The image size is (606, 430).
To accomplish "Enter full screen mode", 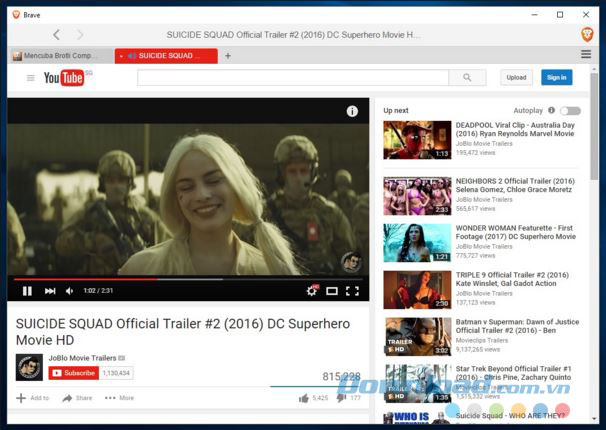I will 352,291.
